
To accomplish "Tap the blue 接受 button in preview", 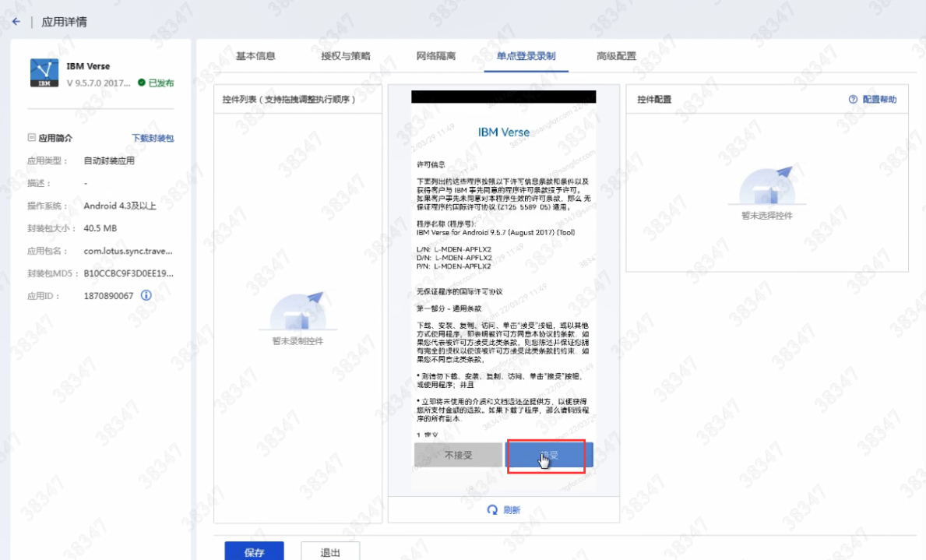I will point(549,455).
